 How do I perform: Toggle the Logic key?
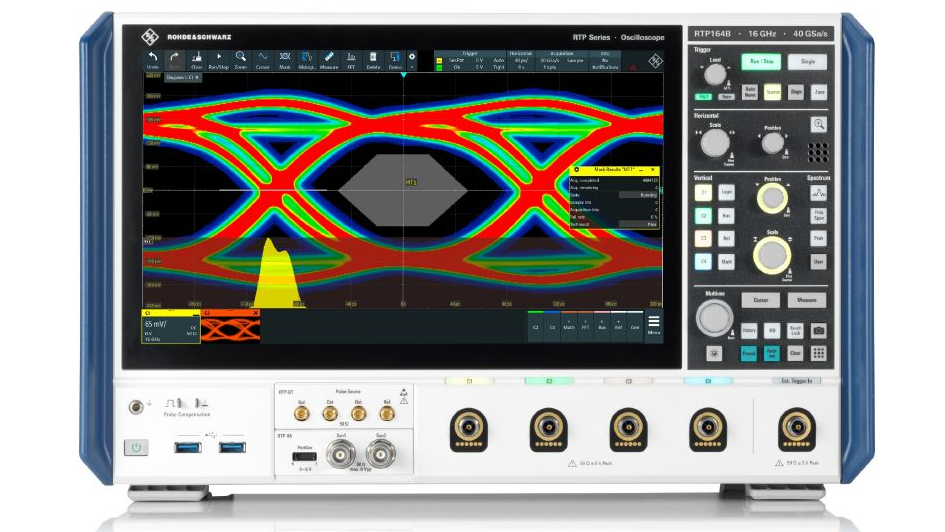tap(727, 193)
